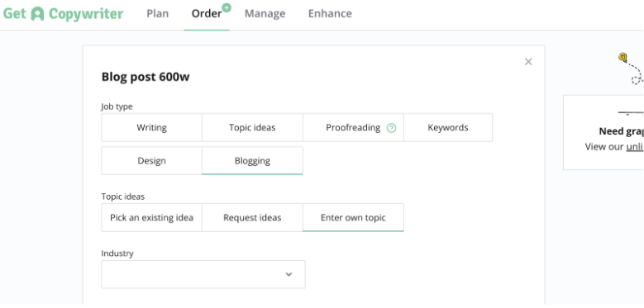Click the green plus badge on Order
Image resolution: width=644 pixels, height=308 pixels.
(x=227, y=7)
